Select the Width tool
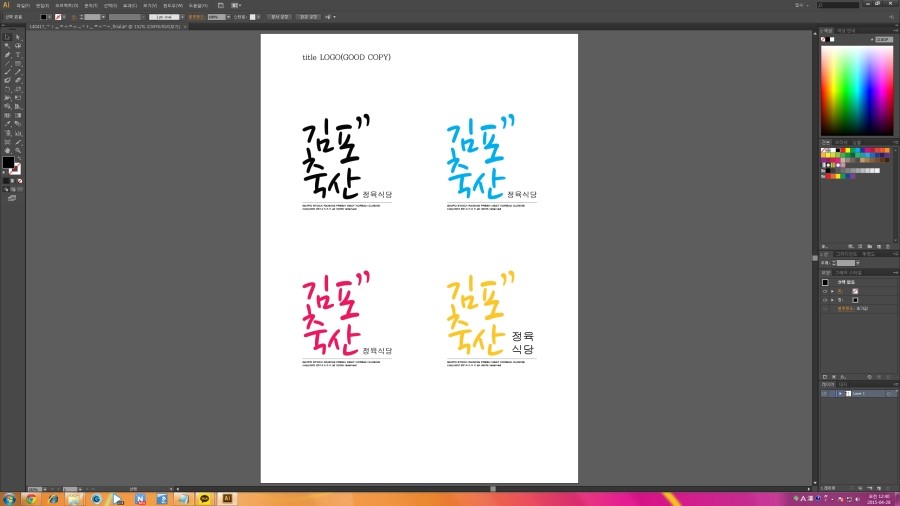 (x=7, y=98)
